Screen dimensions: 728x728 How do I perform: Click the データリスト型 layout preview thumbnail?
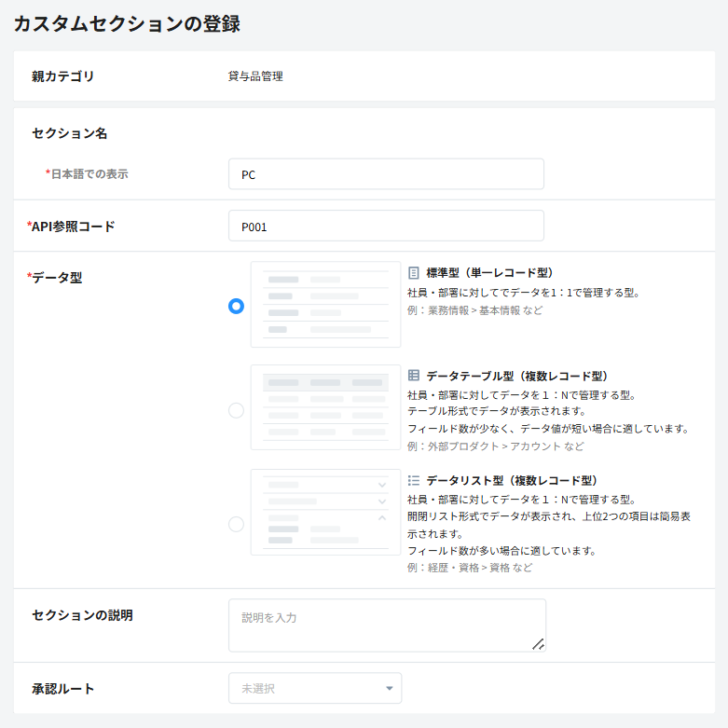point(325,512)
